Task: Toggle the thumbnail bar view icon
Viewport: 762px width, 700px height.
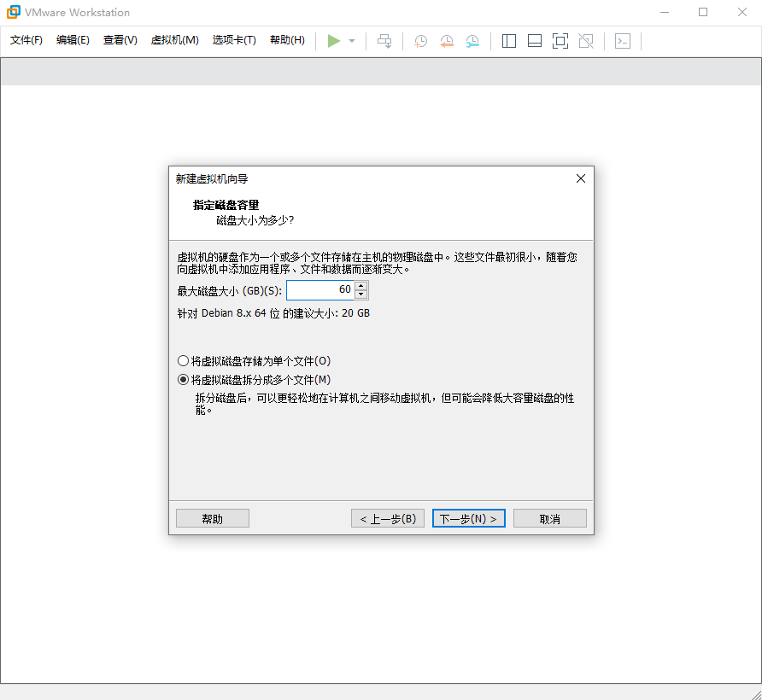Action: click(x=535, y=41)
